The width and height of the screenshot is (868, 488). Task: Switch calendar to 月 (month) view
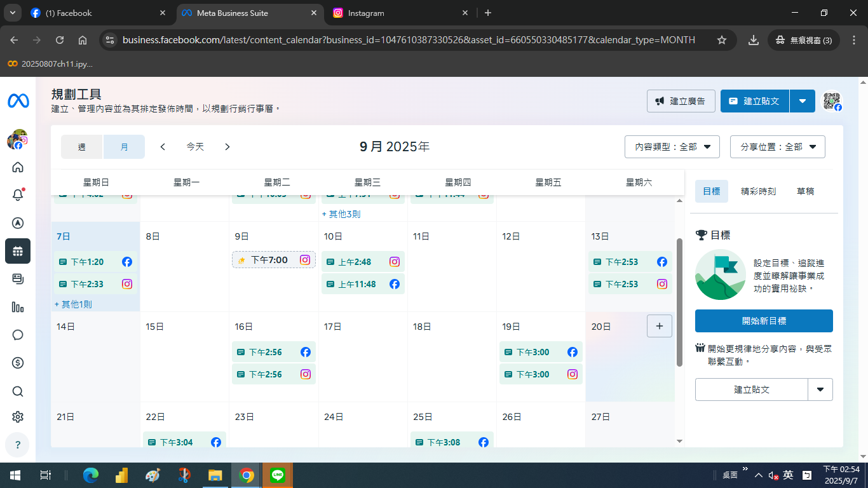[124, 147]
